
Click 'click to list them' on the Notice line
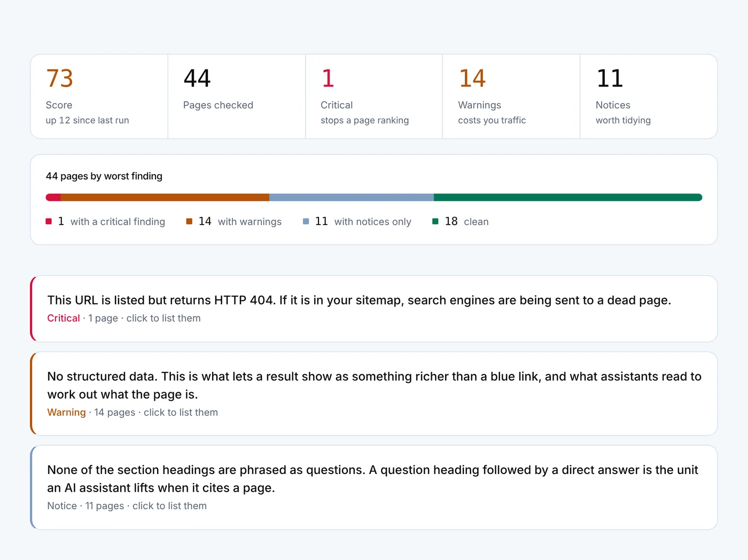point(169,505)
